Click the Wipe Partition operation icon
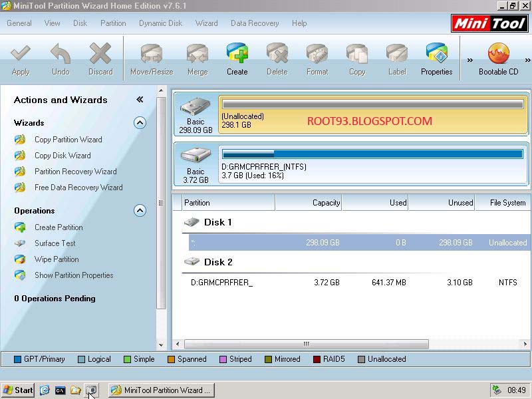 (20, 259)
